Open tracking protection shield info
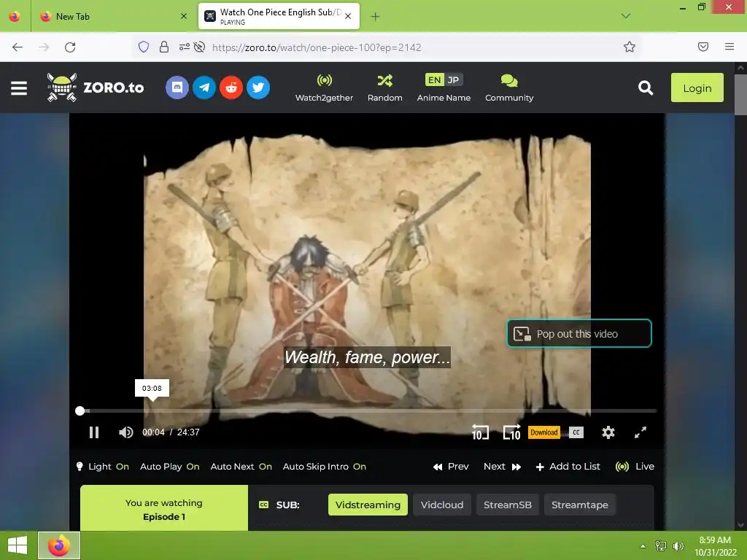The image size is (747, 560). tap(144, 47)
